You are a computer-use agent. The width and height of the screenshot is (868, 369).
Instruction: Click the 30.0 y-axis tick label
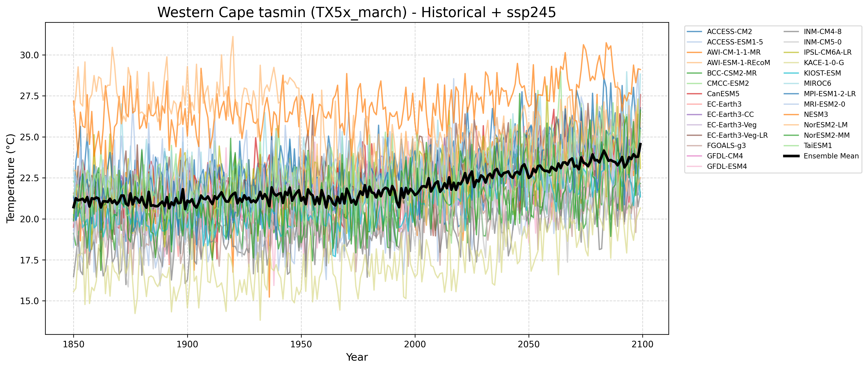point(29,55)
